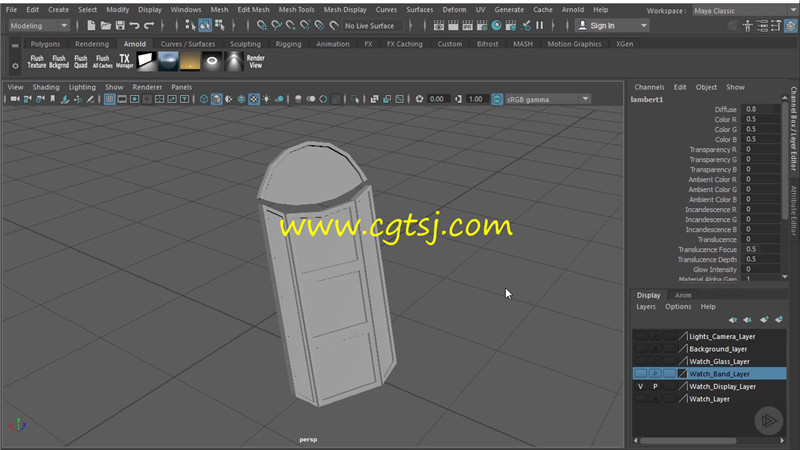Open viewport Shading menu
This screenshot has width=800, height=450.
pyautogui.click(x=46, y=87)
